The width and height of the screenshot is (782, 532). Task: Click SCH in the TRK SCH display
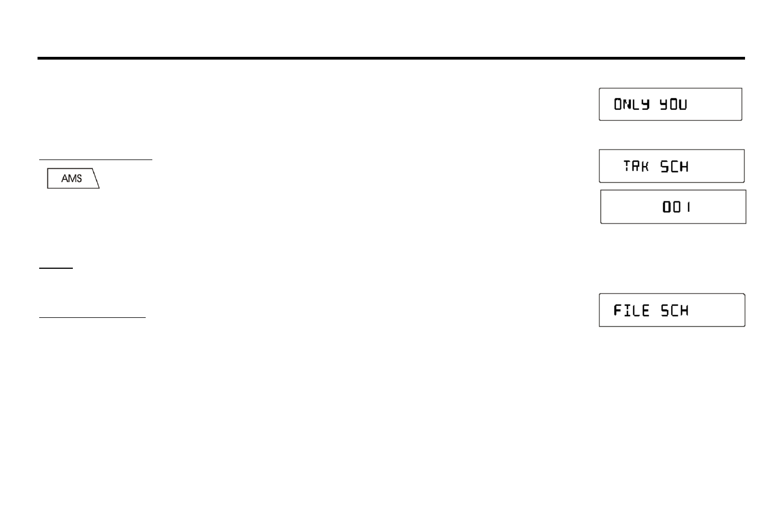click(674, 167)
